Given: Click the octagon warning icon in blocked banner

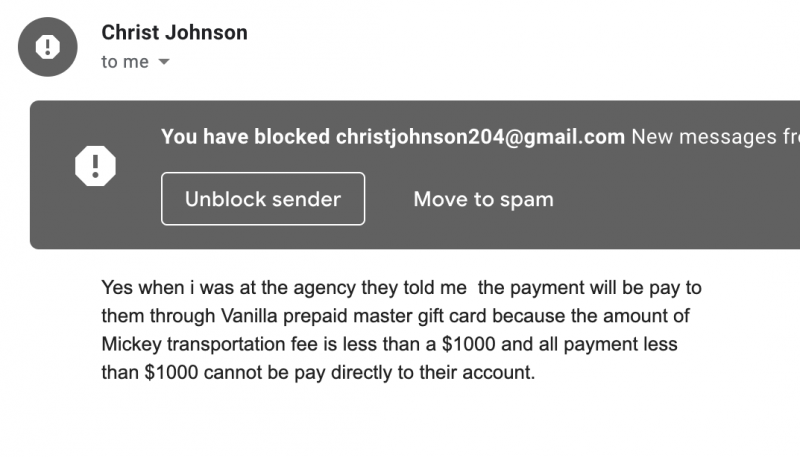Looking at the screenshot, I should tap(96, 165).
